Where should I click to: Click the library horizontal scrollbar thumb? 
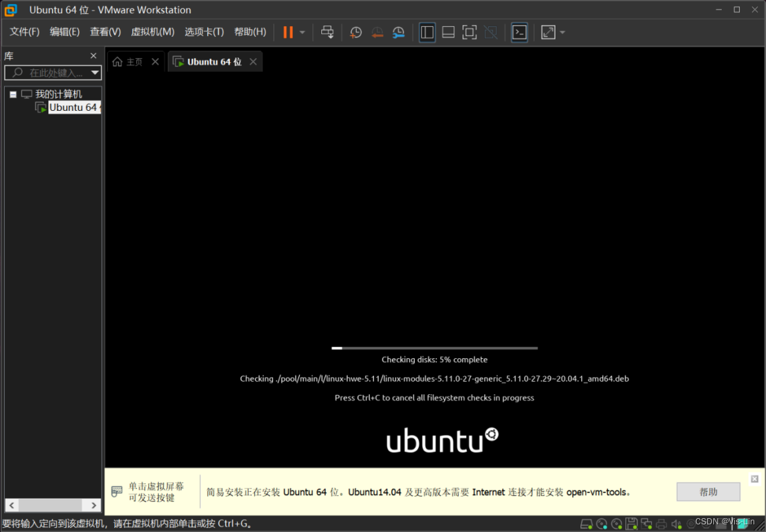(x=51, y=505)
